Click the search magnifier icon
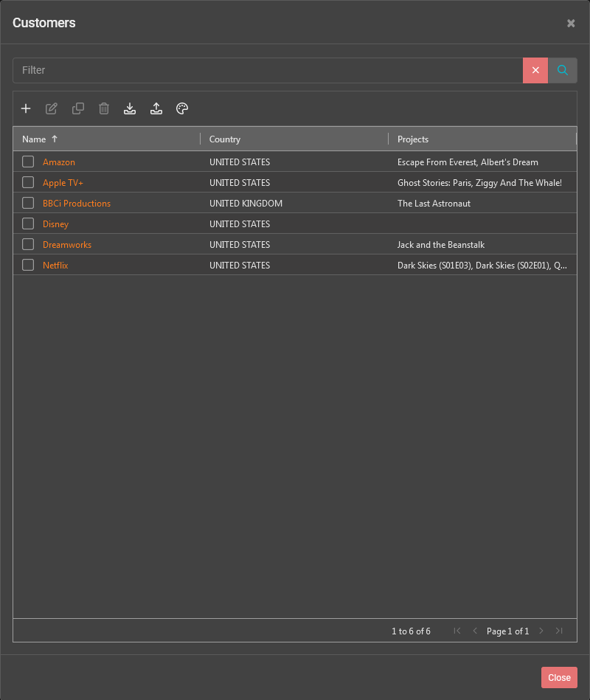This screenshot has width=590, height=700. 563,70
